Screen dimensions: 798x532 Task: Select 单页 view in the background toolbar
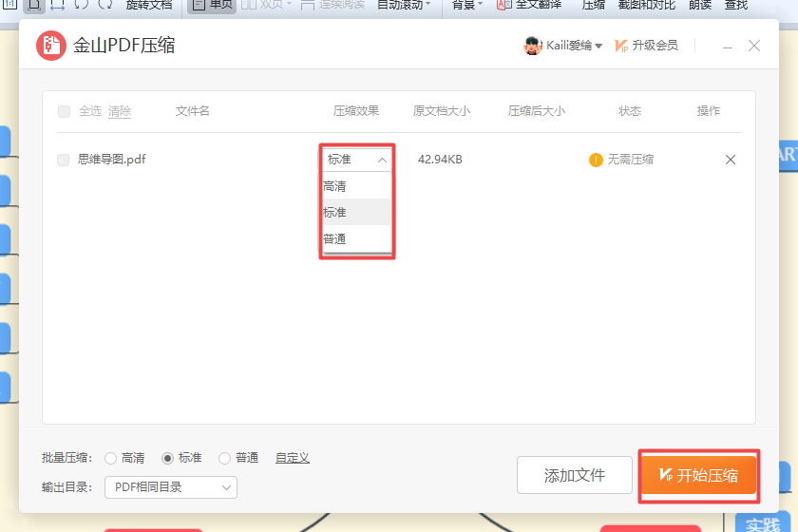(212, 5)
